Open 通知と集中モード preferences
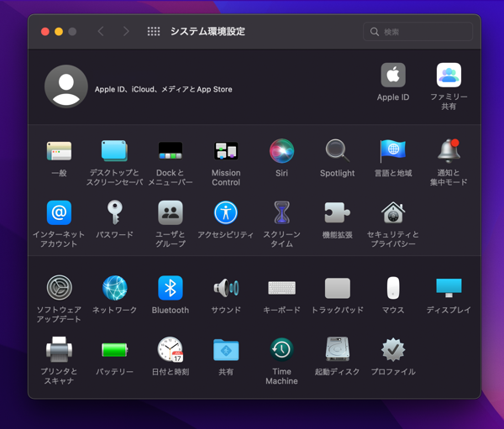504x429 pixels. coord(449,151)
